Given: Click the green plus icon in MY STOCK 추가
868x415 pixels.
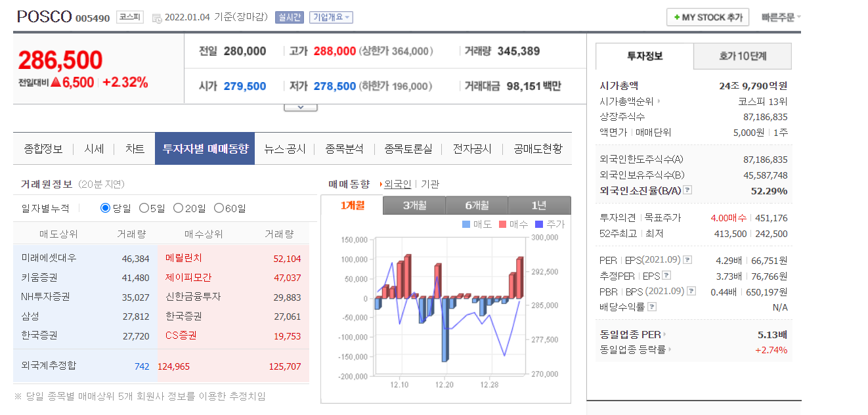Looking at the screenshot, I should point(676,18).
